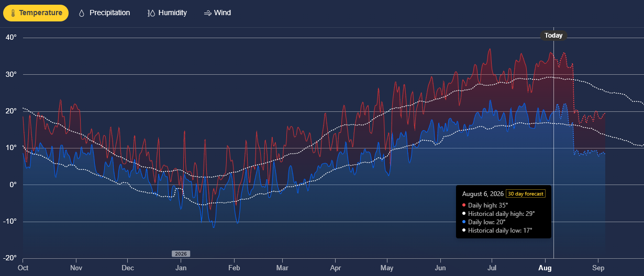Click the red dot beside Daily high

464,205
